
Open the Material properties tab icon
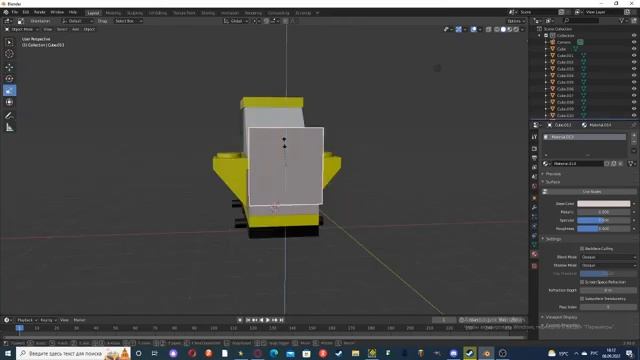tap(534, 254)
